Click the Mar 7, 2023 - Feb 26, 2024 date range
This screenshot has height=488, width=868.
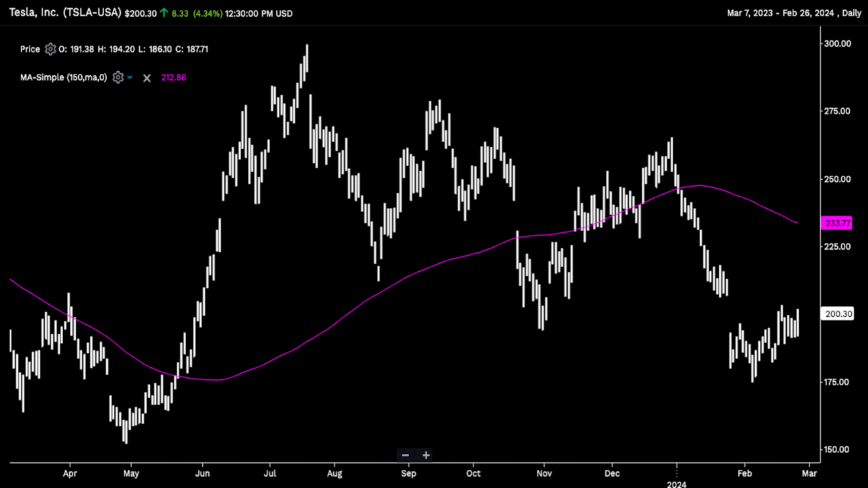coord(781,13)
